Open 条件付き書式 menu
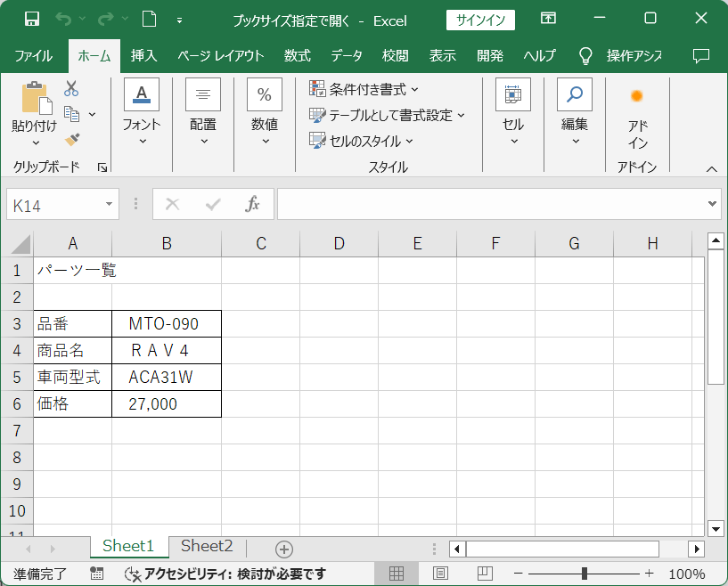The height and width of the screenshot is (586, 728). (364, 89)
